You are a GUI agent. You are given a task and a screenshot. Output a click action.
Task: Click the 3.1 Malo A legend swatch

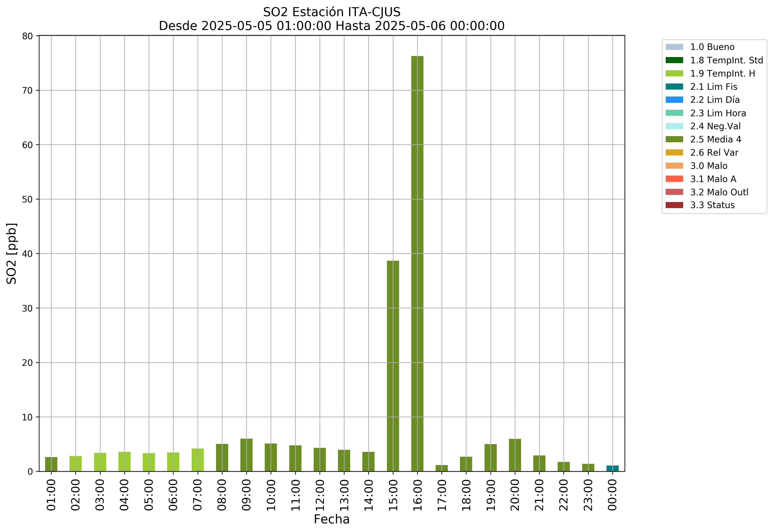(674, 179)
